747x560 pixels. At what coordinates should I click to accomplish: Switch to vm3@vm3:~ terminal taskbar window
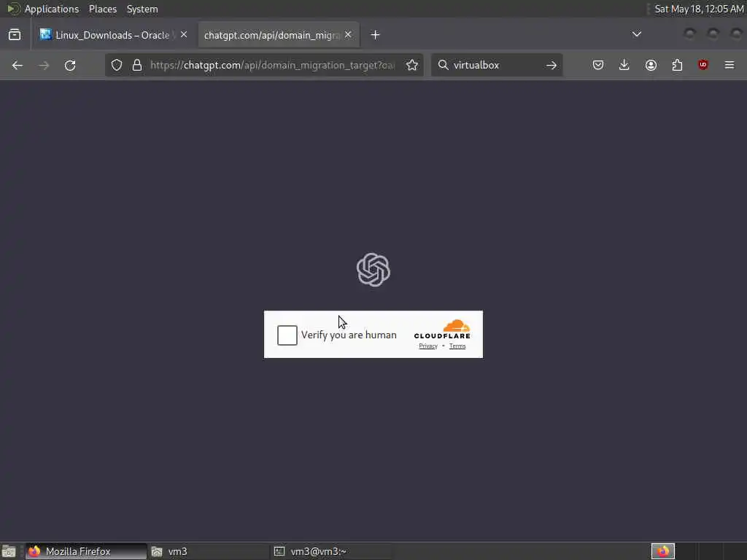pos(332,551)
